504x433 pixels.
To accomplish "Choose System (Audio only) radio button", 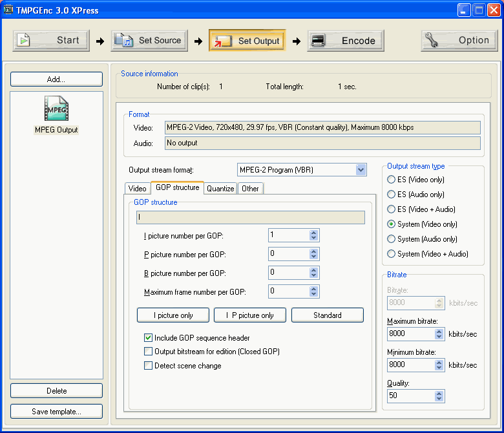I will tap(391, 239).
